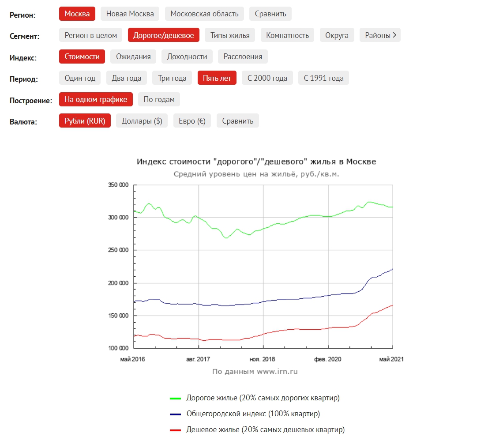Image resolution: width=488 pixels, height=448 pixels.
Task: Select the Новая Москва region option
Action: (130, 14)
